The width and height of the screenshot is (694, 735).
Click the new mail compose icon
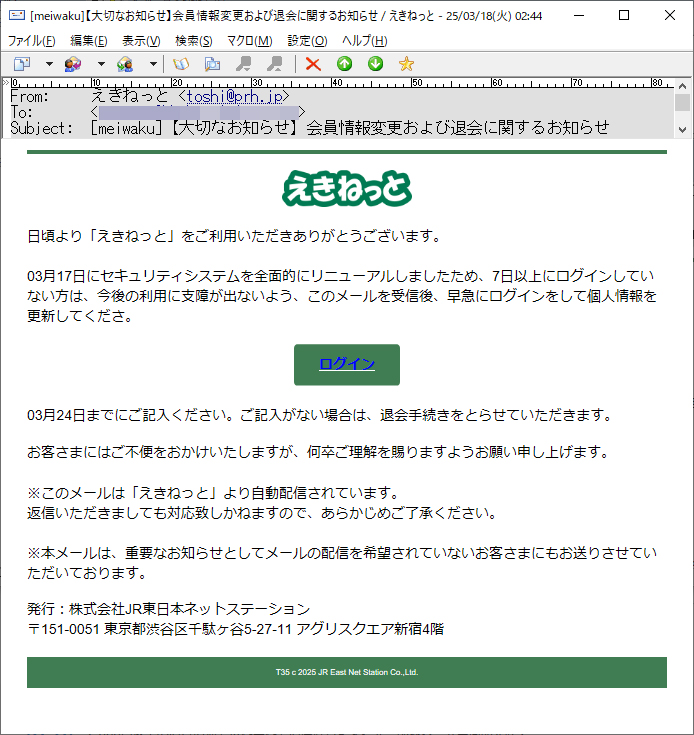21,64
